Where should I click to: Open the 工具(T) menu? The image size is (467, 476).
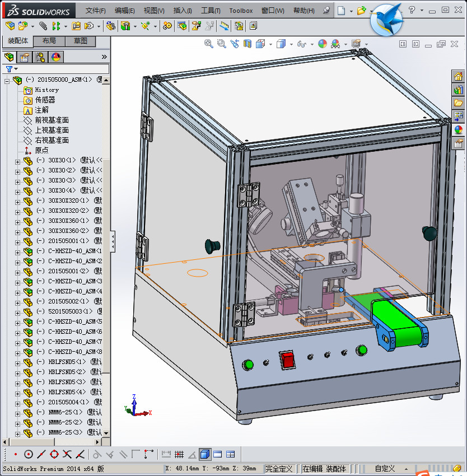click(x=211, y=11)
